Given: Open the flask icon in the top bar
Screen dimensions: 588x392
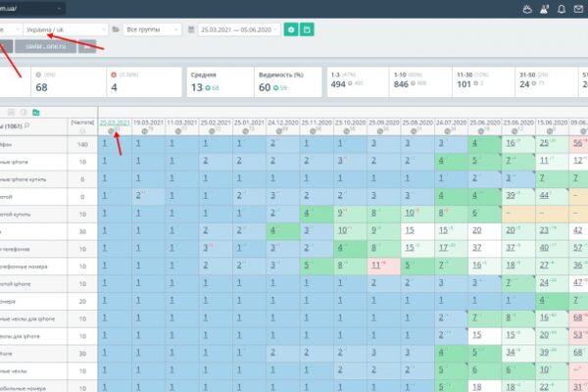Looking at the screenshot, I should coord(544,10).
